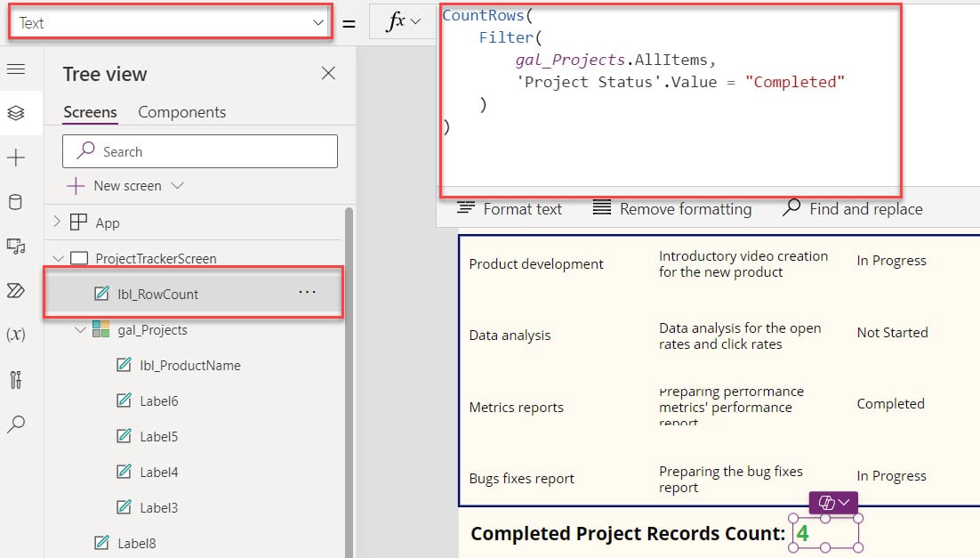Select lbl_ProductName in the tree
Screen dimensions: 980x558
point(190,366)
